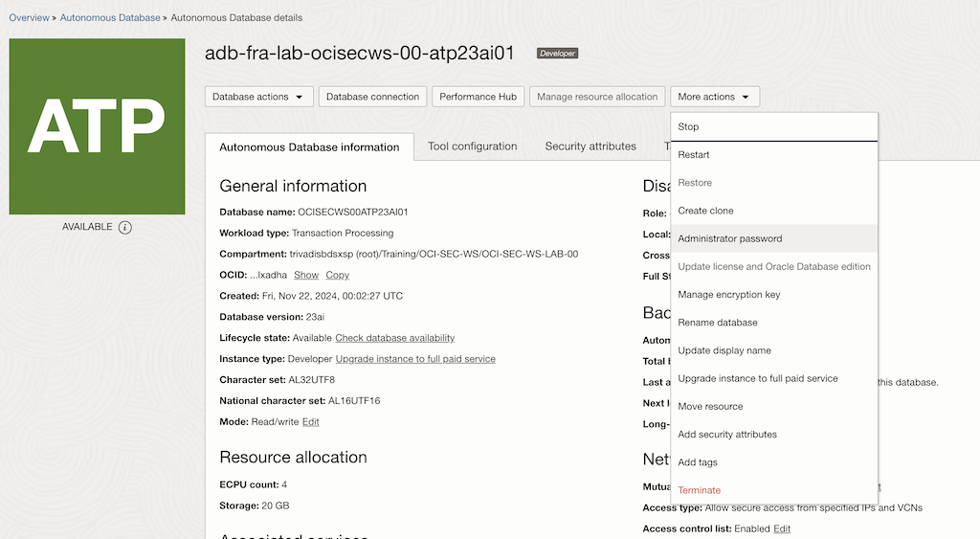Copy the OCID value
Viewport: 980px width, 539px height.
tap(338, 275)
